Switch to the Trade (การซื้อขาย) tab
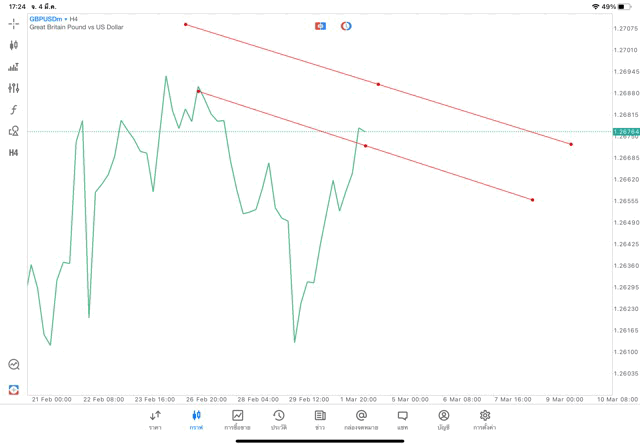This screenshot has width=640, height=447. 237,420
